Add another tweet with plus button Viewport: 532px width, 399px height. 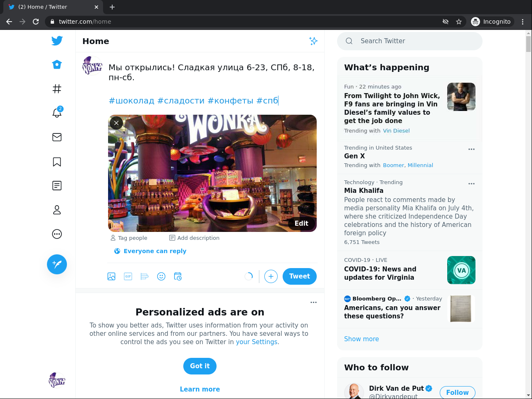[x=271, y=276]
